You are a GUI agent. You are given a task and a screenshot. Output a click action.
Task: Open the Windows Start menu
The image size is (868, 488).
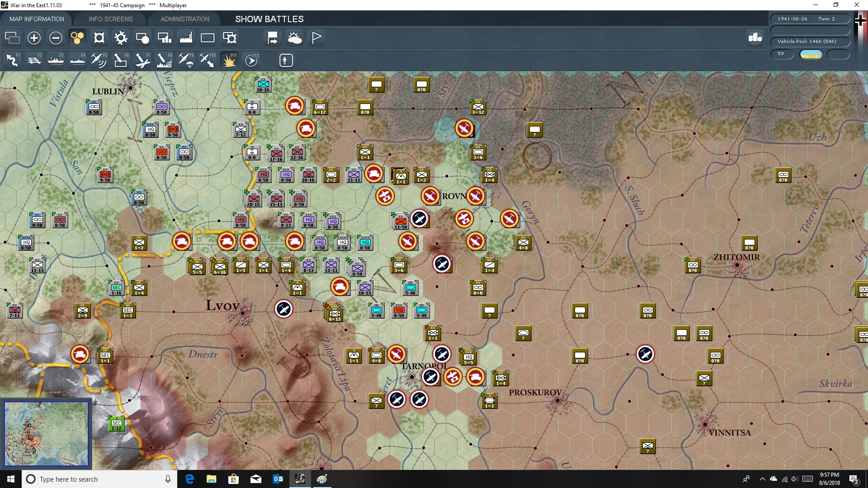tap(11, 479)
